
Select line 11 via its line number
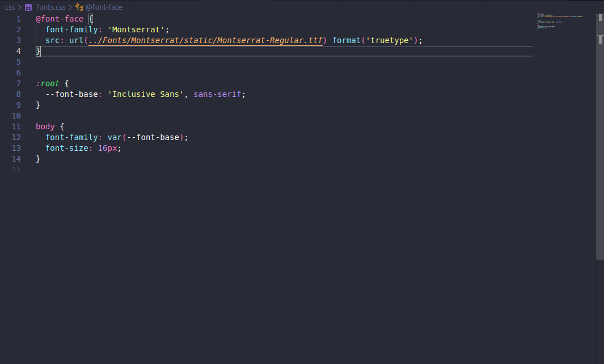tap(16, 126)
